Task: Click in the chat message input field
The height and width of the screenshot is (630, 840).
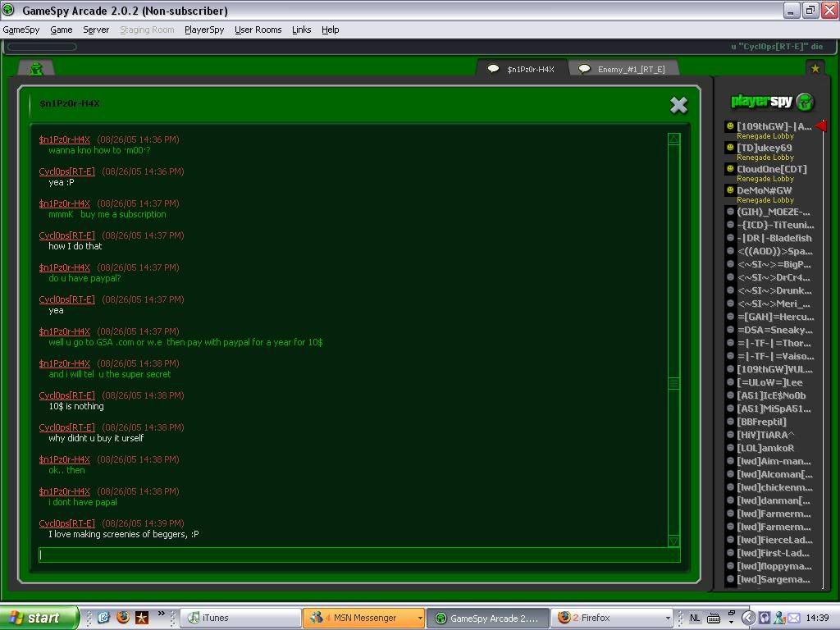Action: point(359,555)
